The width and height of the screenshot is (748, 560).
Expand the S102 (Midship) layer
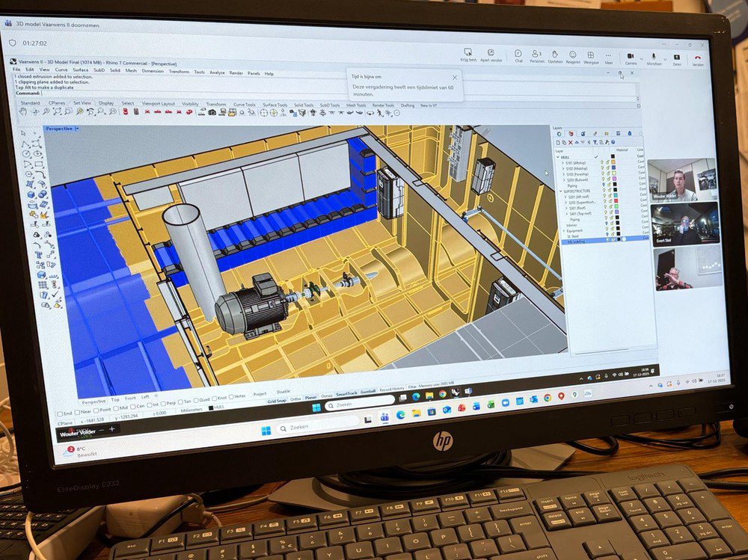(563, 167)
